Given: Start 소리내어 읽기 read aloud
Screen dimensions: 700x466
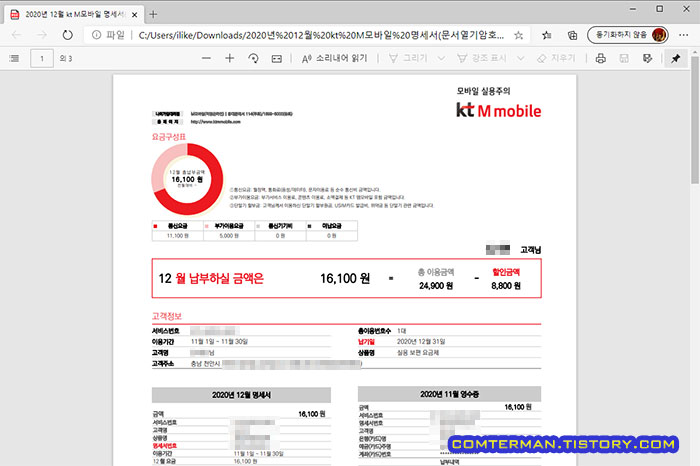Looking at the screenshot, I should click(334, 58).
